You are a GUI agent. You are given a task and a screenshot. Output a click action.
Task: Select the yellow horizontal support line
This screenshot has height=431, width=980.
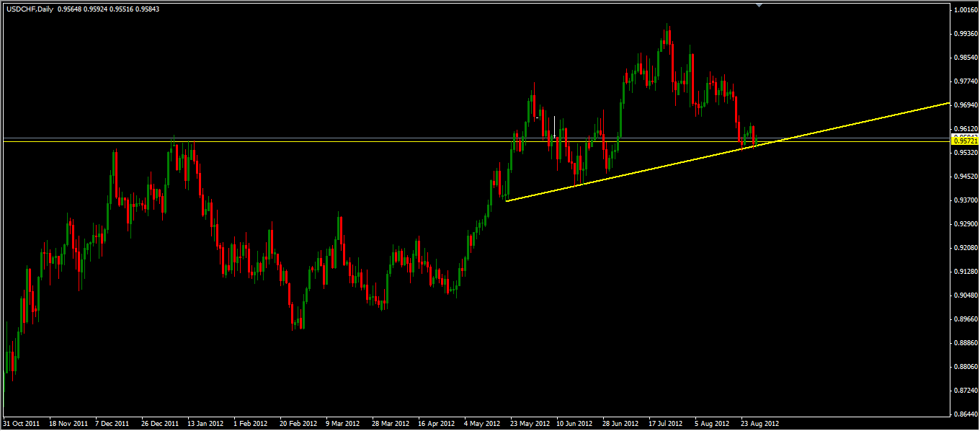[288, 142]
